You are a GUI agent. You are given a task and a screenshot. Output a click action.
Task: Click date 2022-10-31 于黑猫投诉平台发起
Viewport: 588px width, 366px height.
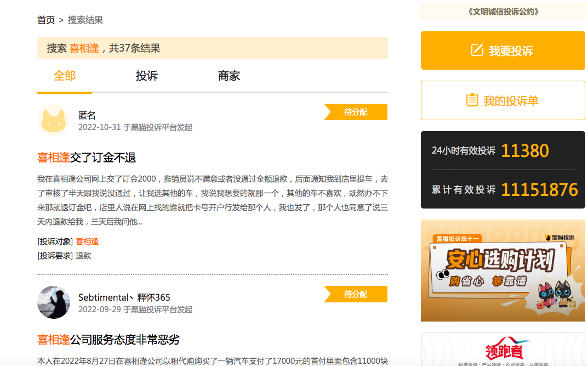coord(135,128)
